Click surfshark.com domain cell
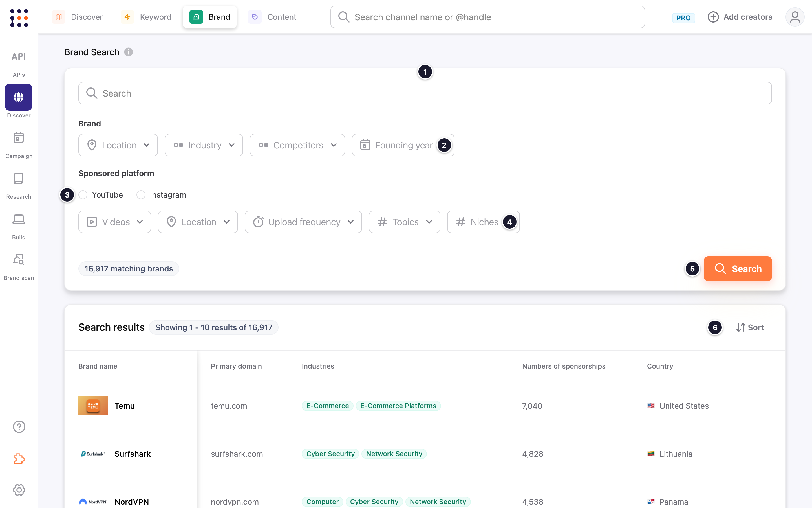This screenshot has height=508, width=812. [237, 454]
